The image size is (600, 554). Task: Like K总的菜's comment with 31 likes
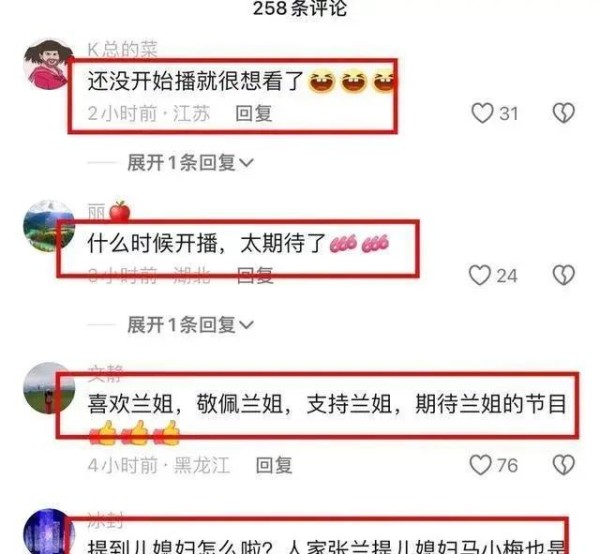482,113
